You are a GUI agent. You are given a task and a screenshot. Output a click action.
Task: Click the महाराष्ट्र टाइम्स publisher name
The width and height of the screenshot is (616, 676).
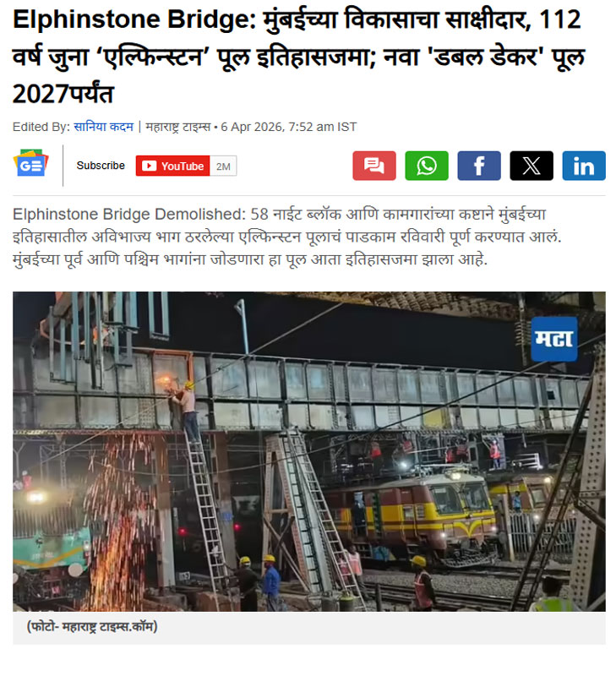178,127
